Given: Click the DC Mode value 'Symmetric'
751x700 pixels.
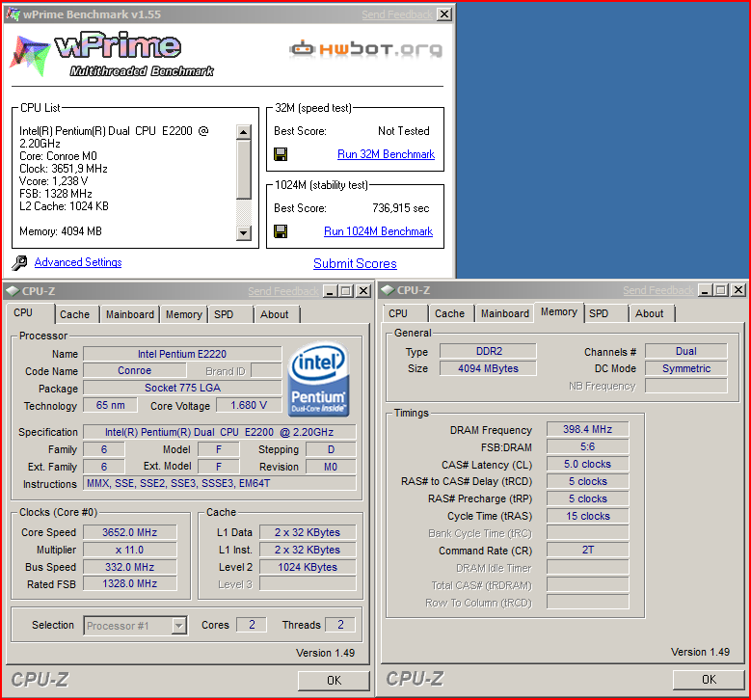Looking at the screenshot, I should click(x=685, y=368).
